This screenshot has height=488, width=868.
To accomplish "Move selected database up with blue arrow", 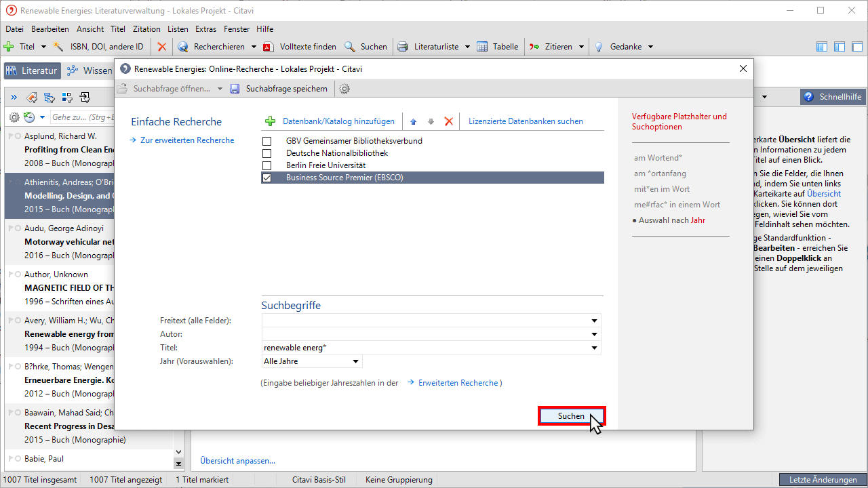I will 414,122.
